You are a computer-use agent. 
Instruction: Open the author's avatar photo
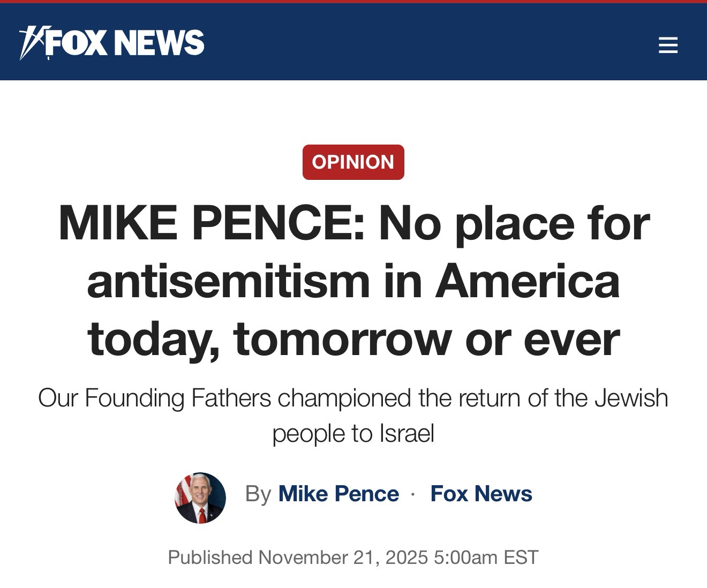pos(200,497)
